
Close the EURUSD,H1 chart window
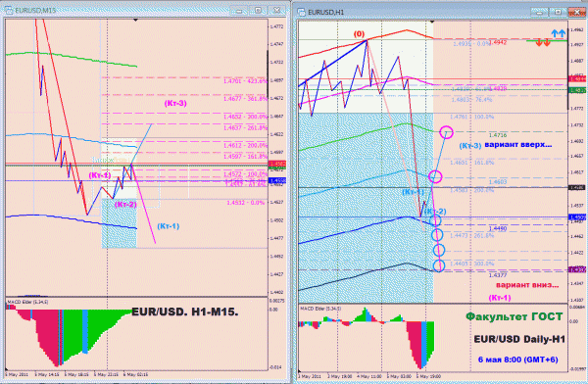click(577, 12)
